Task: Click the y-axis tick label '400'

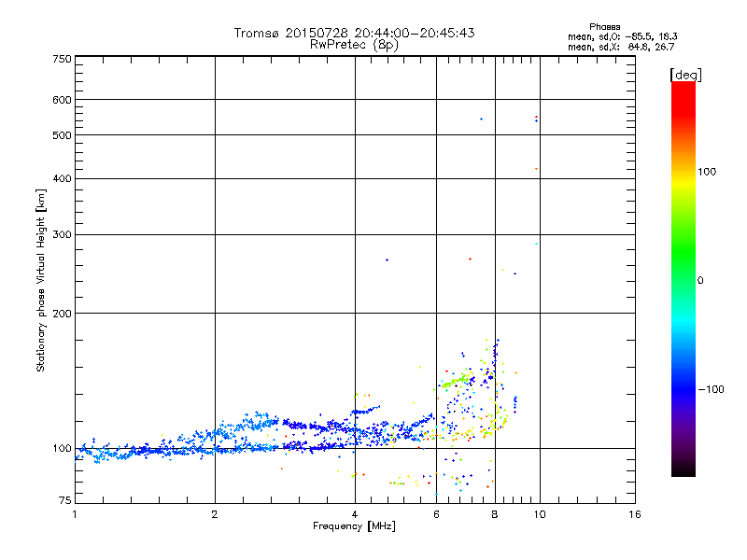Action: [x=62, y=178]
